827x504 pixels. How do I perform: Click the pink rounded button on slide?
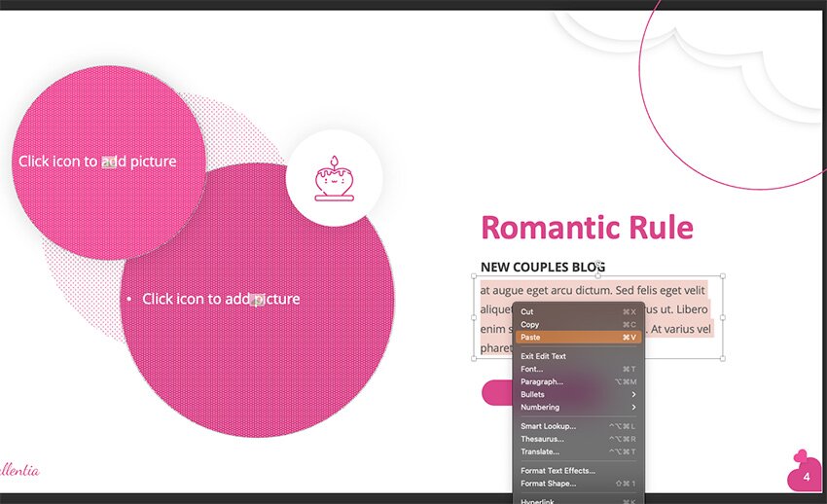pos(496,392)
